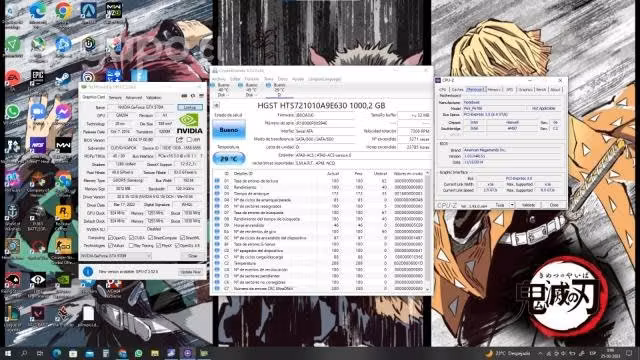Launch Rockstar Games Launcher shortcut
The height and width of the screenshot is (360, 640).
click(63, 212)
